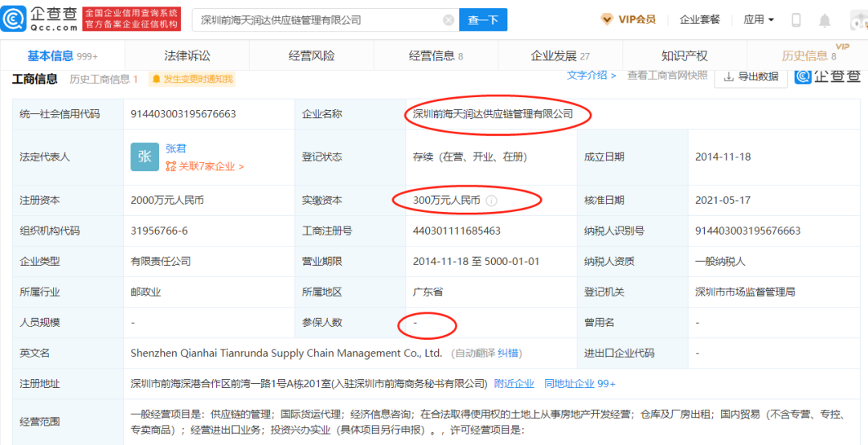Switch to the 法律诉讼 tab
Image resolution: width=868 pixels, height=445 pixels.
(187, 55)
